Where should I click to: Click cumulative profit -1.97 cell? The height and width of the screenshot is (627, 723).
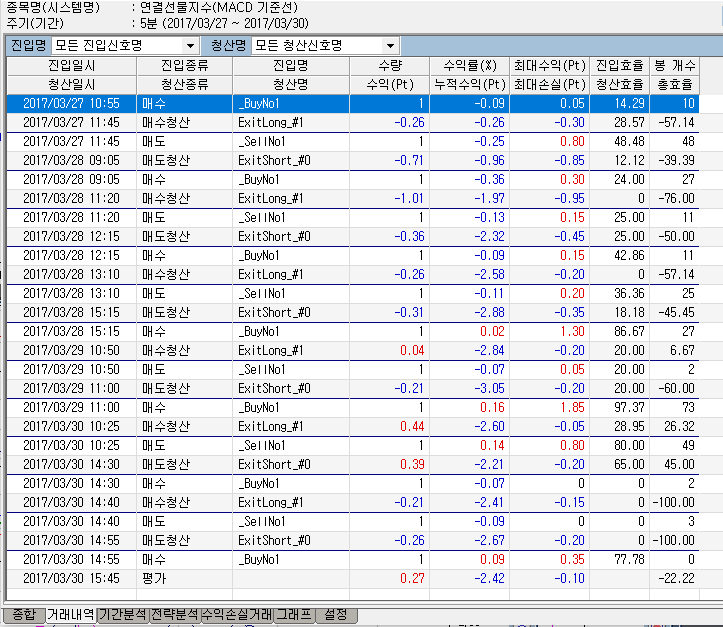click(469, 199)
